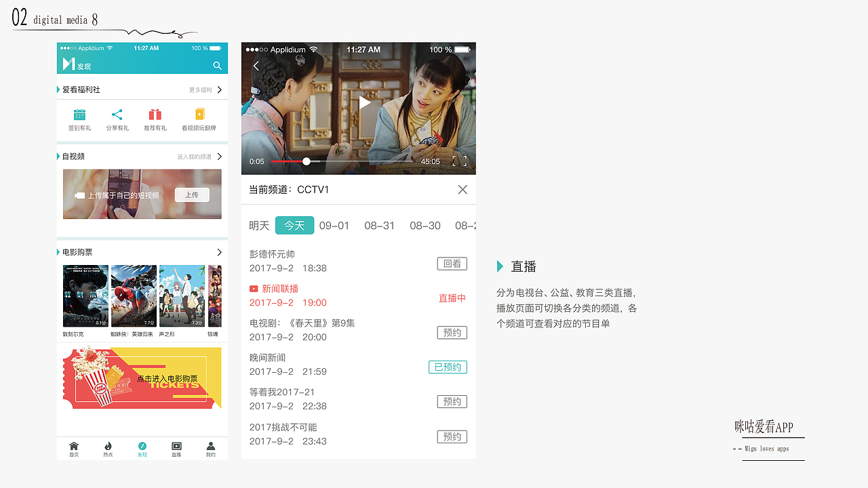868x488 pixels.
Task: Open 看视频玩翻牌 card icon
Action: click(199, 115)
